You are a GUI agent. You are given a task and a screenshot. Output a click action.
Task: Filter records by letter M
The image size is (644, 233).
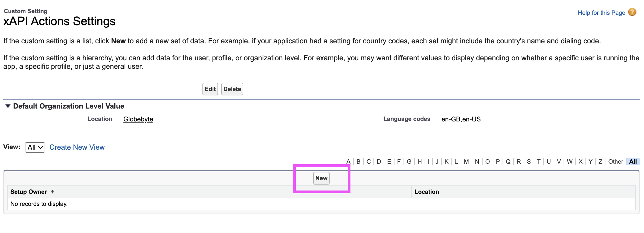(466, 162)
